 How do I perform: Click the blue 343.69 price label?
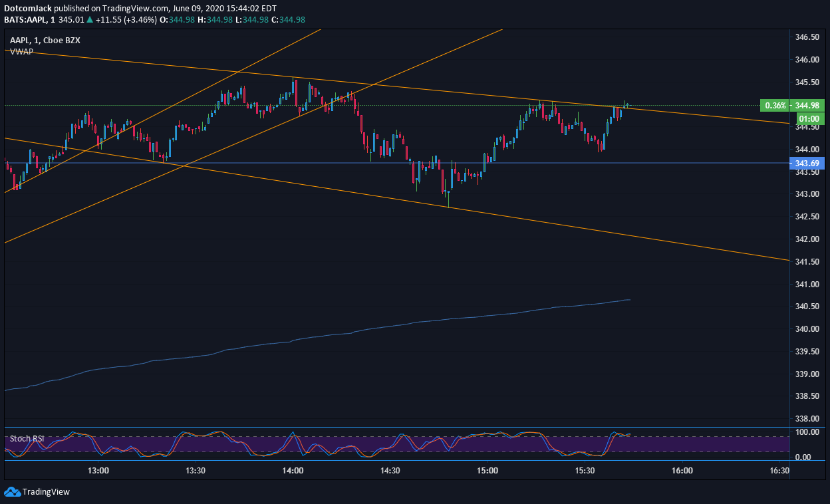tap(806, 163)
